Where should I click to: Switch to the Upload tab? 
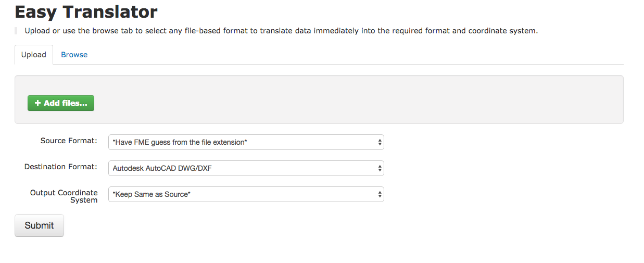(x=34, y=55)
